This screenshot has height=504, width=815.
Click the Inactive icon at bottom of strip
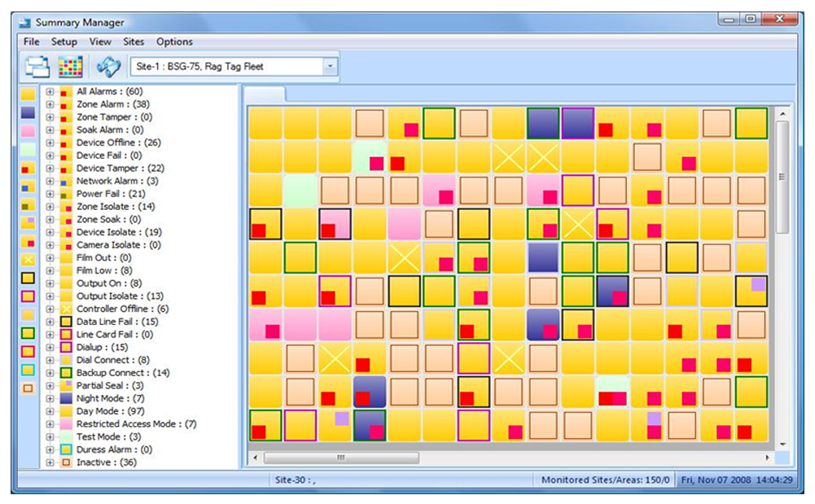[x=28, y=388]
